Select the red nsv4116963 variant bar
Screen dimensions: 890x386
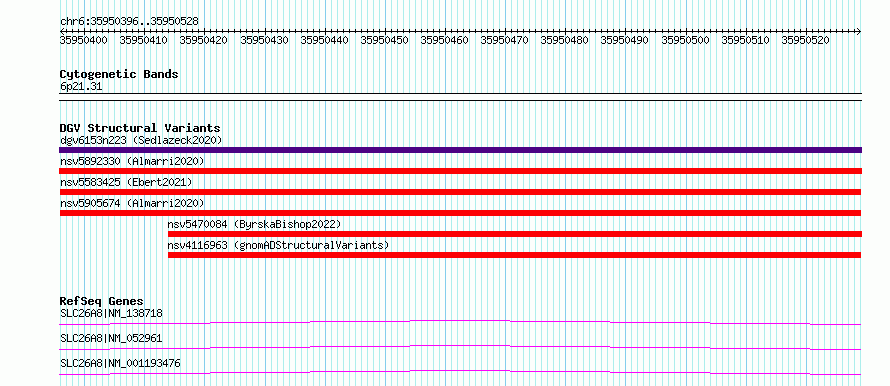click(x=515, y=255)
